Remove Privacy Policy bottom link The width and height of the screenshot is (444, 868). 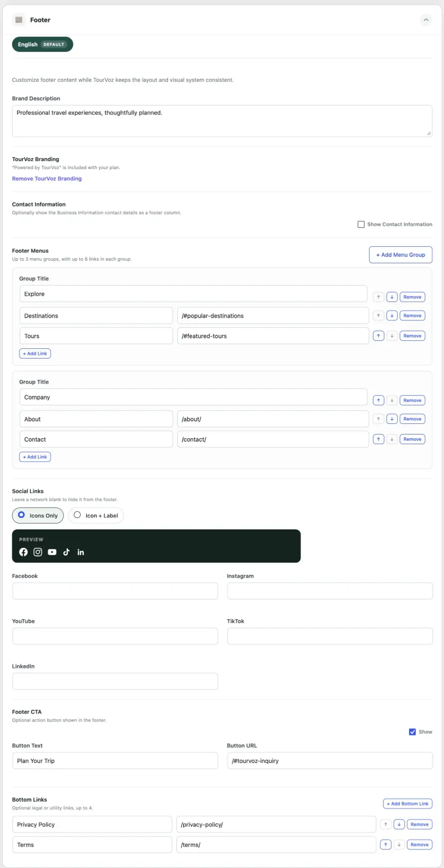(x=419, y=824)
